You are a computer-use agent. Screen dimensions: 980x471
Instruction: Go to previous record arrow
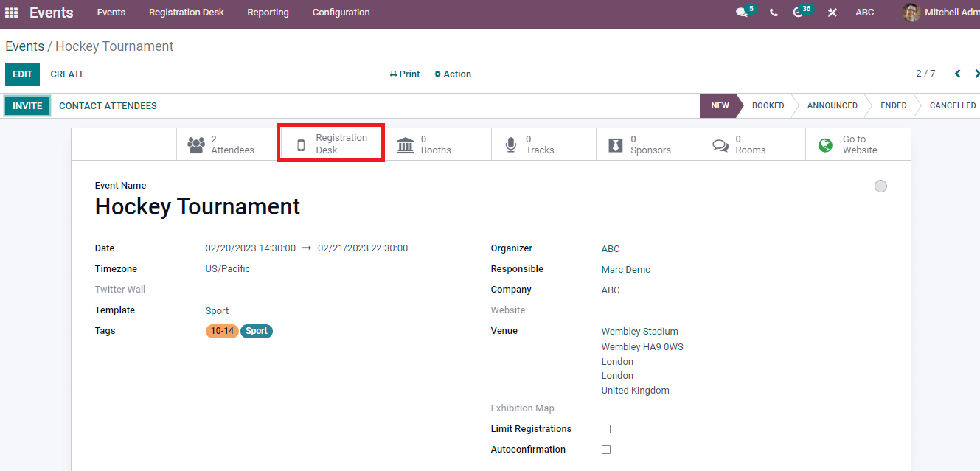(x=958, y=74)
